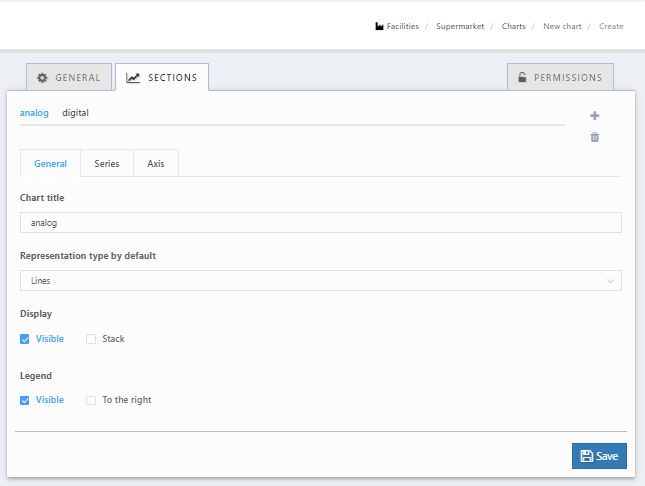Uncheck the Legend Visible checkbox
This screenshot has height=486, width=645.
click(25, 400)
